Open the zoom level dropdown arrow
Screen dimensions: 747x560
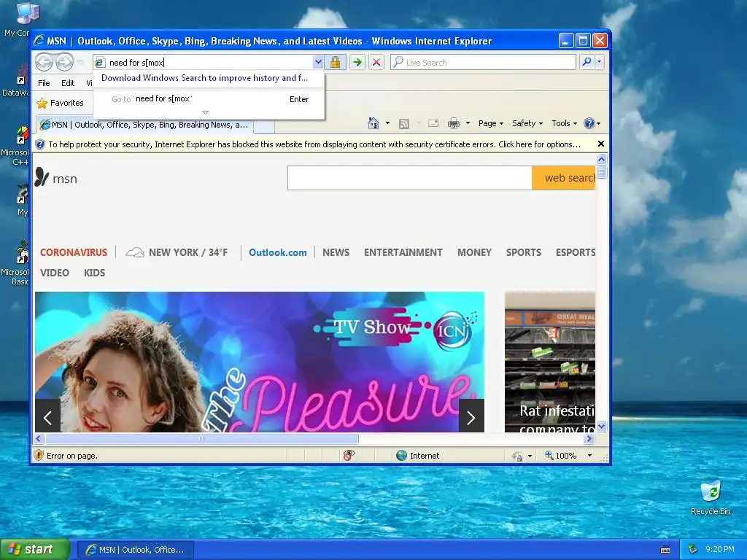(x=589, y=455)
